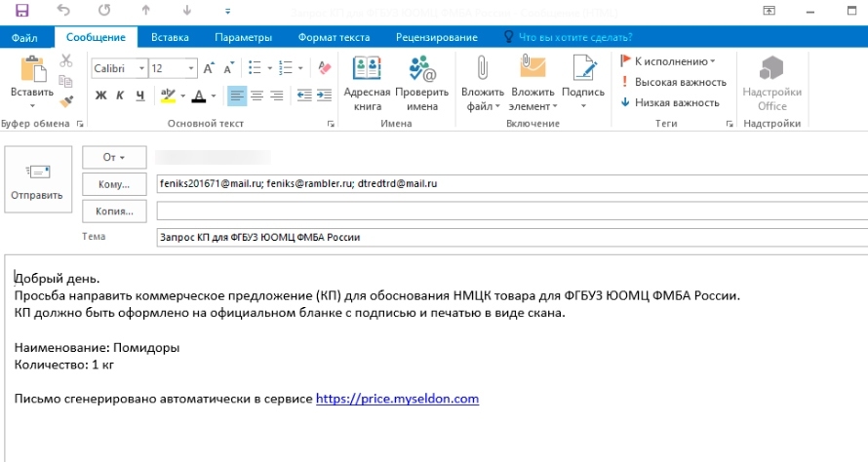Flag message К исполнению

click(668, 61)
